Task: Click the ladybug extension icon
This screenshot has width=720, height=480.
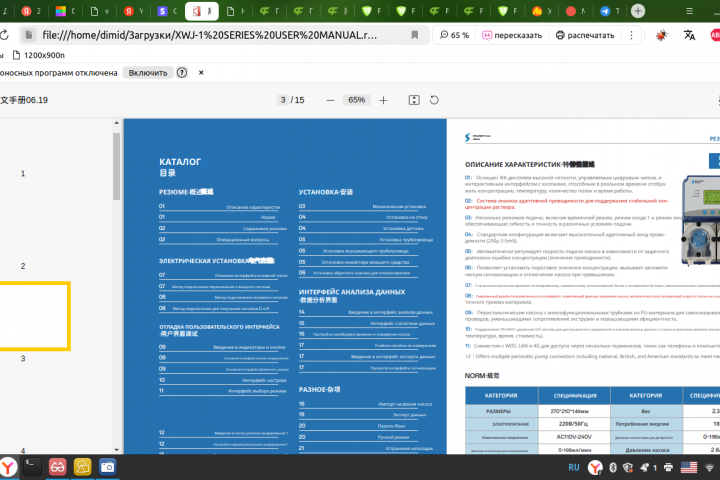Action: coord(661,35)
